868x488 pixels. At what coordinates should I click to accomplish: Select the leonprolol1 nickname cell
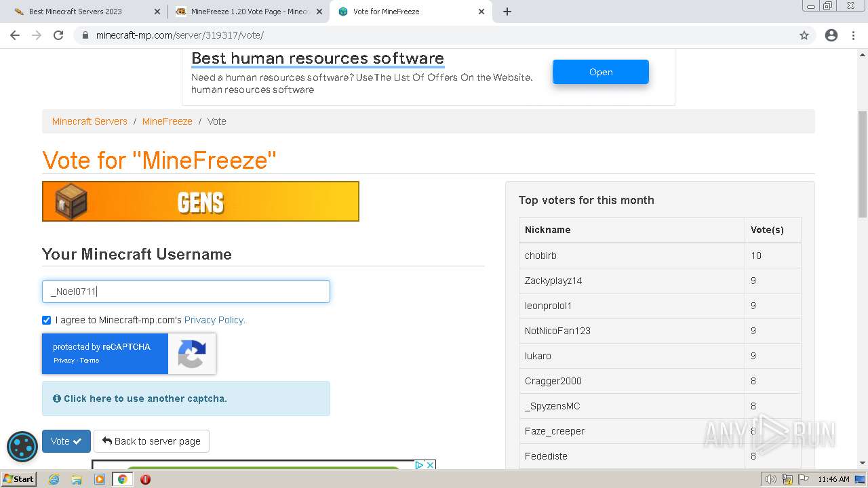coord(632,306)
